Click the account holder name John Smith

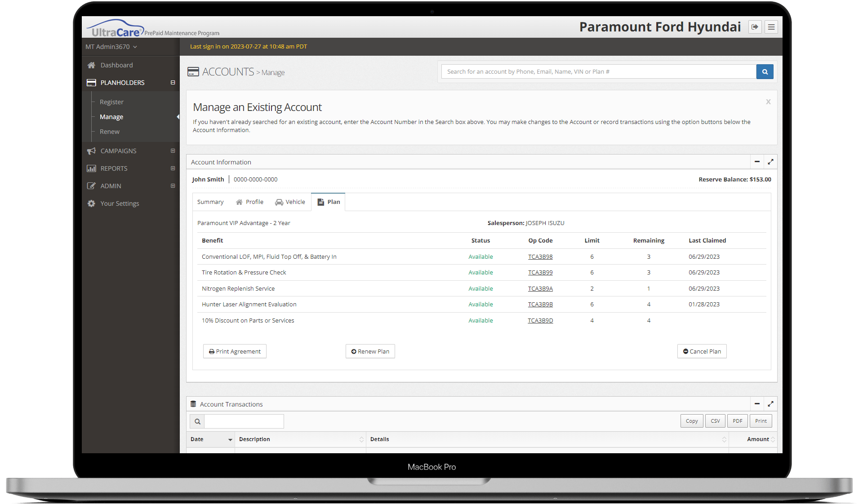(208, 180)
